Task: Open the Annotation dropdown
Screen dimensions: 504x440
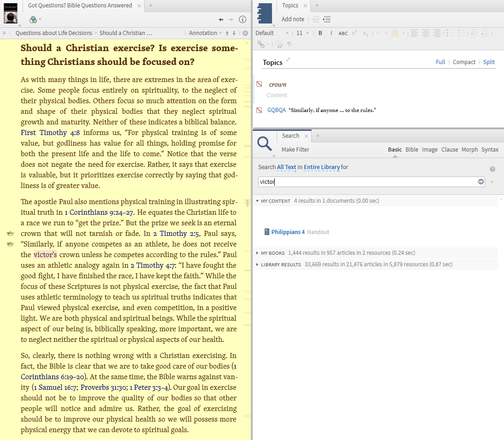Action: coord(205,33)
